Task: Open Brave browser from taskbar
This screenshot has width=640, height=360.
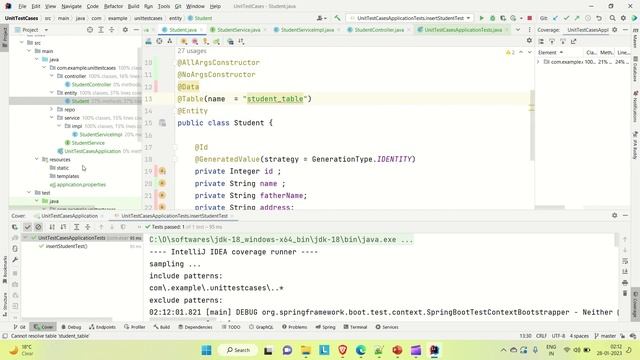Action: (342, 350)
